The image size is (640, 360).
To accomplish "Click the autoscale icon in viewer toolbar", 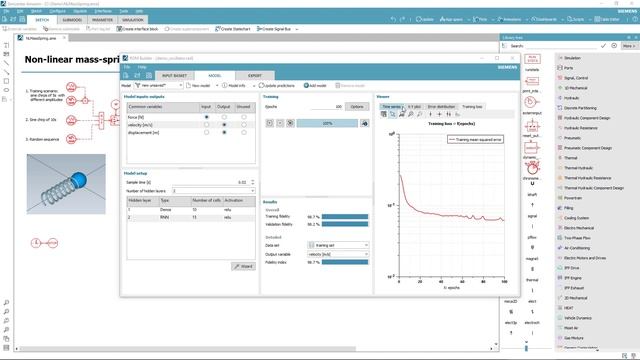I will pyautogui.click(x=402, y=115).
